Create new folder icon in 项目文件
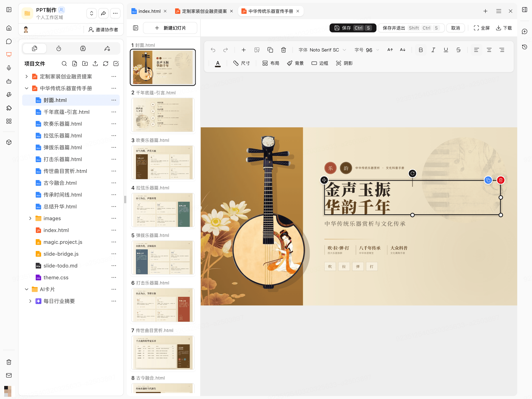Image resolution: width=532 pixels, height=399 pixels. (x=85, y=64)
